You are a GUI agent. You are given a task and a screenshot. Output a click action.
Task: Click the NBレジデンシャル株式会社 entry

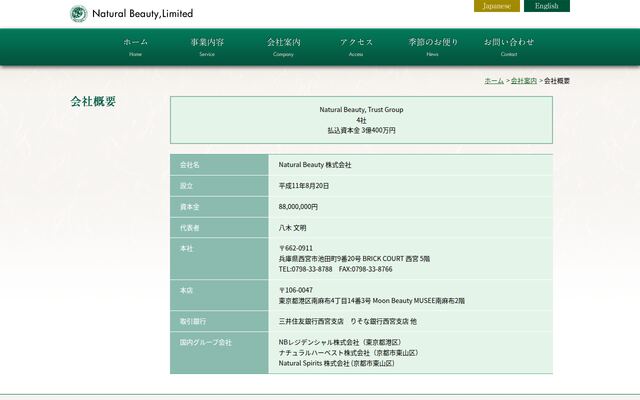pos(340,342)
